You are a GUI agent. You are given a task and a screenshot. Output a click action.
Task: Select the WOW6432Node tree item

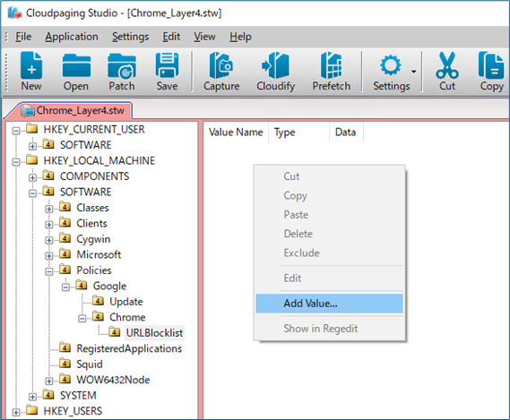coord(113,380)
